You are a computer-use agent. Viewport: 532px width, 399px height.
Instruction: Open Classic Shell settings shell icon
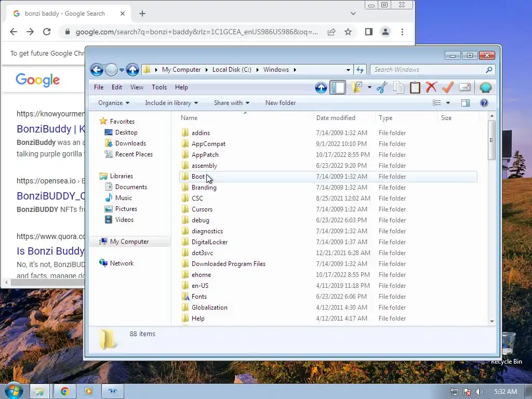click(486, 87)
